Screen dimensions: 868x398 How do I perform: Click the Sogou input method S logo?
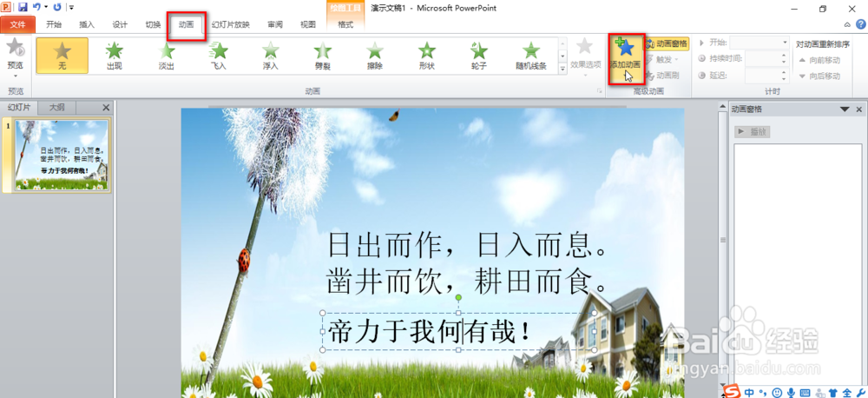[733, 392]
